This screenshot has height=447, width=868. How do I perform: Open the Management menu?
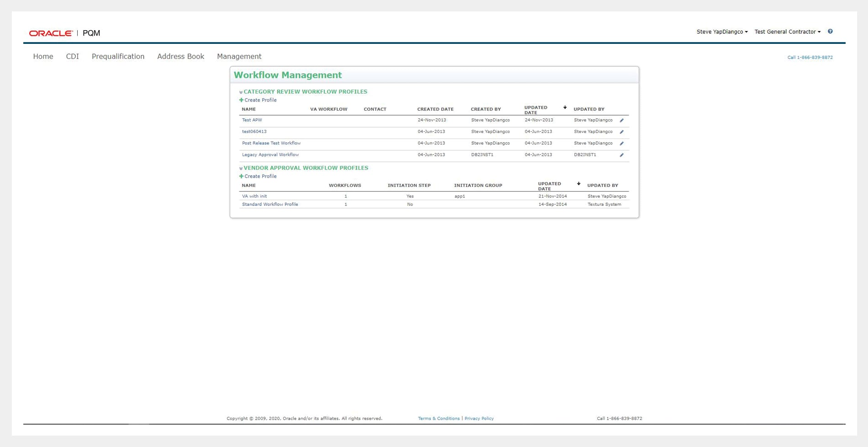click(x=239, y=57)
